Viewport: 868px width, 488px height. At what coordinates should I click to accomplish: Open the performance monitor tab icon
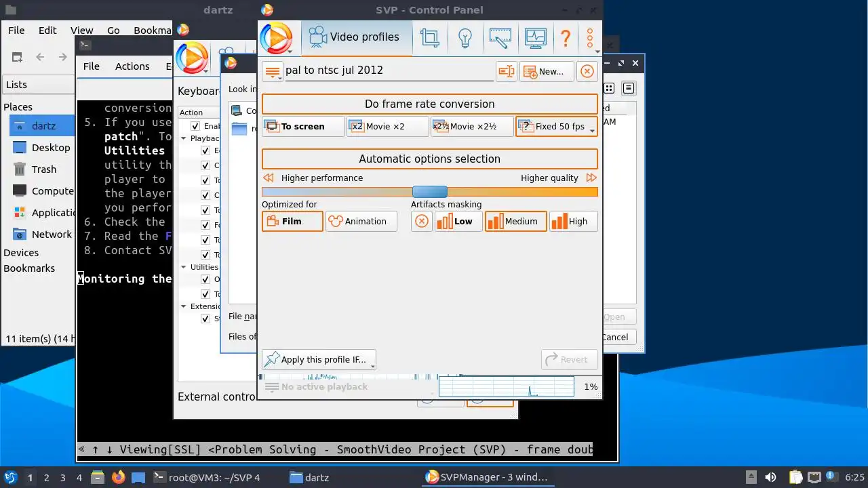coord(535,37)
